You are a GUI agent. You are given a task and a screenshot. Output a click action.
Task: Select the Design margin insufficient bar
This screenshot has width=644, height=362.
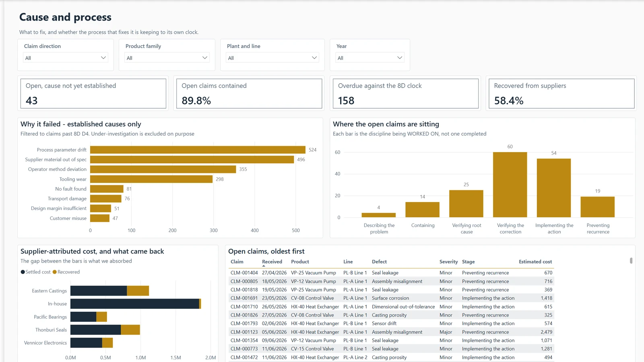(101, 208)
